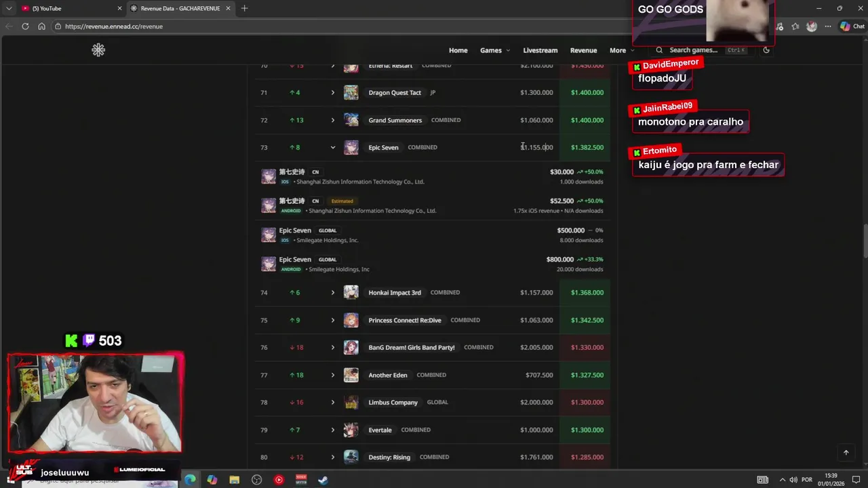Expand the Another Eden row
Image resolution: width=868 pixels, height=488 pixels.
(x=332, y=375)
